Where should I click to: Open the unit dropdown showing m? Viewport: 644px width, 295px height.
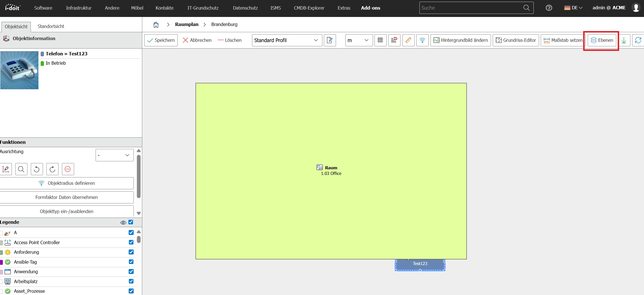tap(359, 40)
